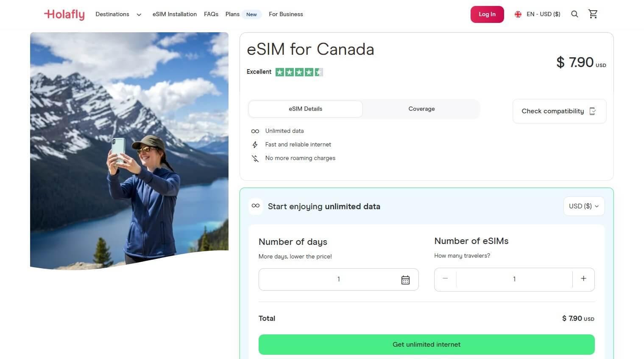Open the FAQs menu item
This screenshot has height=359, width=644.
coord(211,14)
